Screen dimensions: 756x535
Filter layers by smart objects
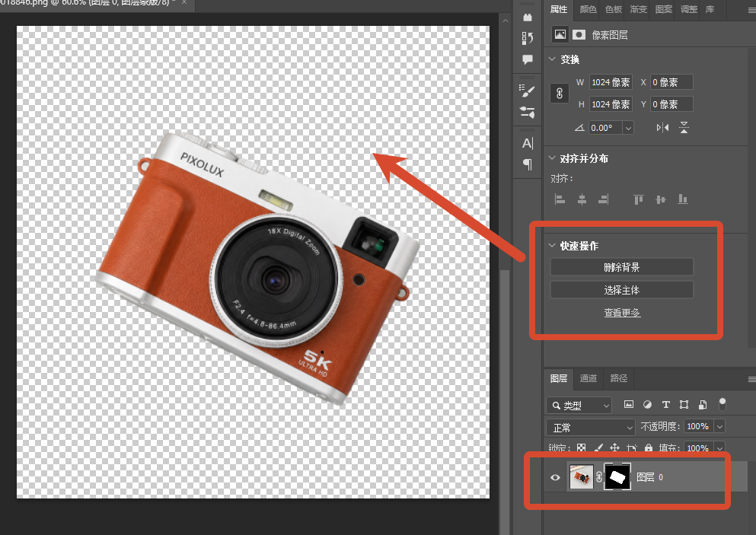click(x=703, y=404)
